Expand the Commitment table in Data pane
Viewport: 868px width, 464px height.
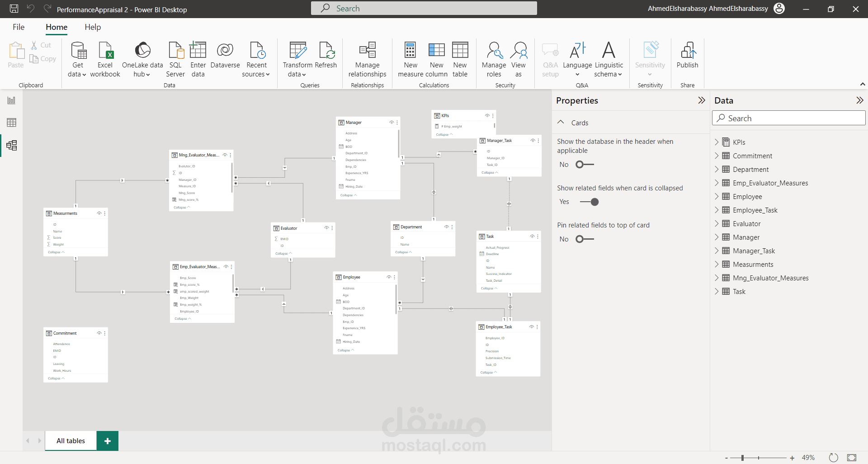(717, 156)
